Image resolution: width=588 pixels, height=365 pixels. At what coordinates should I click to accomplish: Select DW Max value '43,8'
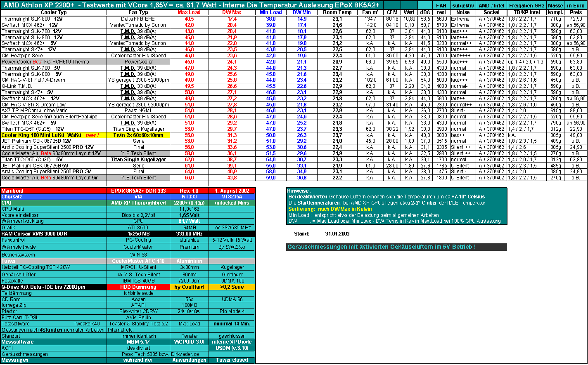click(232, 178)
